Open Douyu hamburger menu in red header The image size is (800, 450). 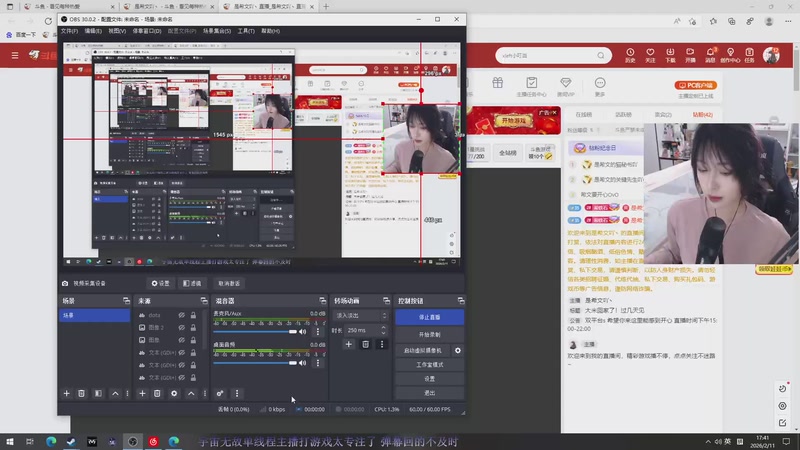point(15,55)
